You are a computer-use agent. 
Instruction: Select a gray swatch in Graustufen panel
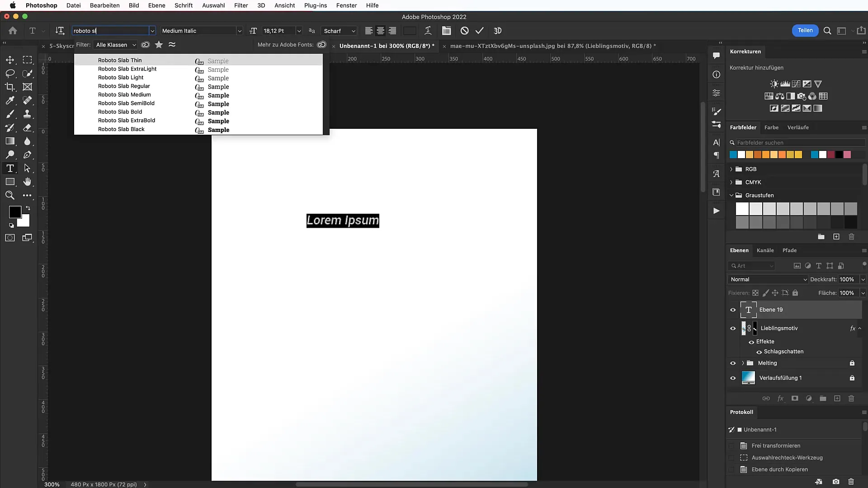pyautogui.click(x=797, y=209)
